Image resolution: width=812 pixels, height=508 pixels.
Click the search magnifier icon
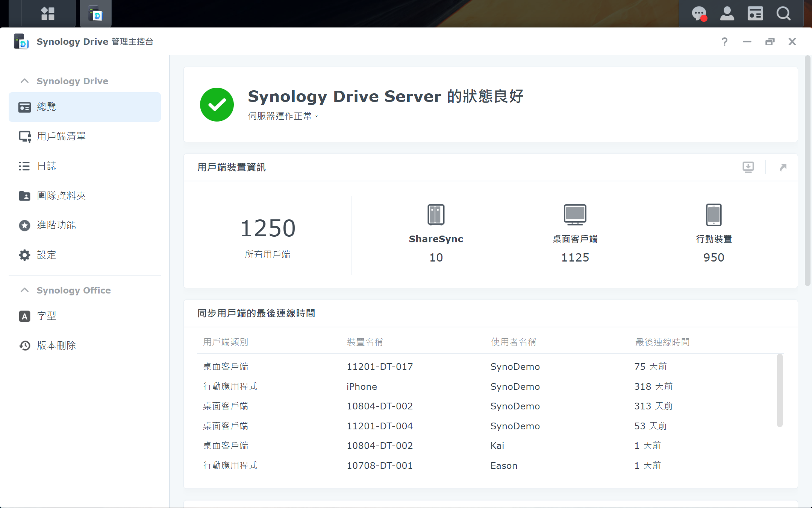783,14
